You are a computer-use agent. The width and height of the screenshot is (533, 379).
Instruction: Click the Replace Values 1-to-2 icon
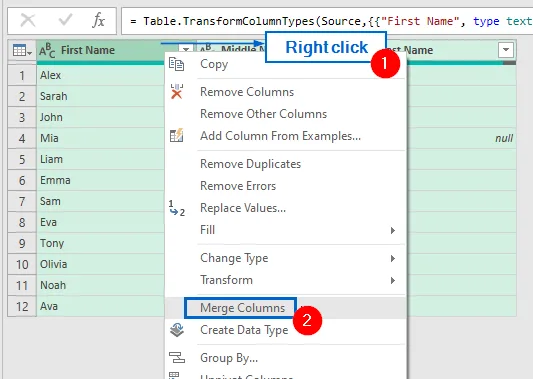(177, 208)
